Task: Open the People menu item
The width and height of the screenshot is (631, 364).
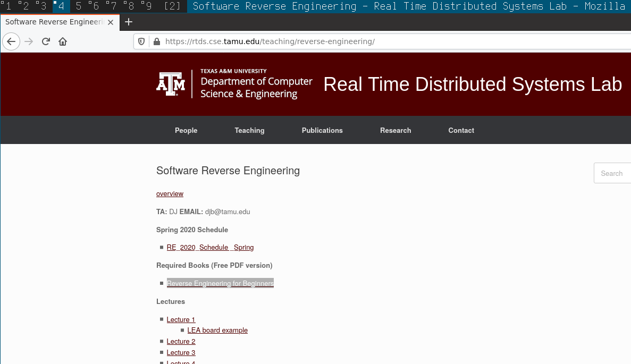Action: [186, 130]
